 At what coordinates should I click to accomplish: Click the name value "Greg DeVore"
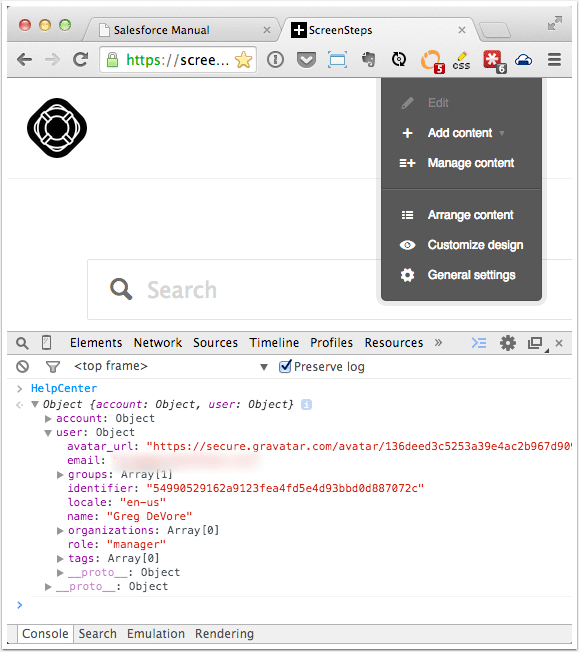149,516
